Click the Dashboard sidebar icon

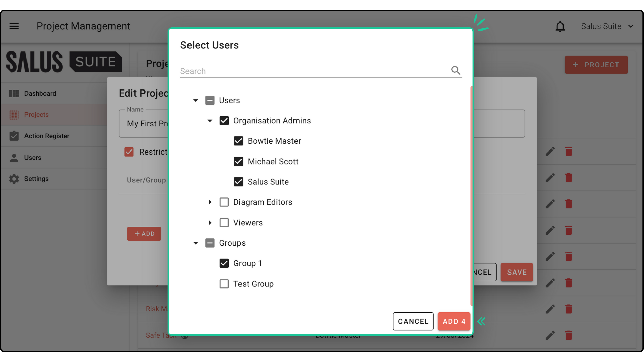[x=14, y=94]
